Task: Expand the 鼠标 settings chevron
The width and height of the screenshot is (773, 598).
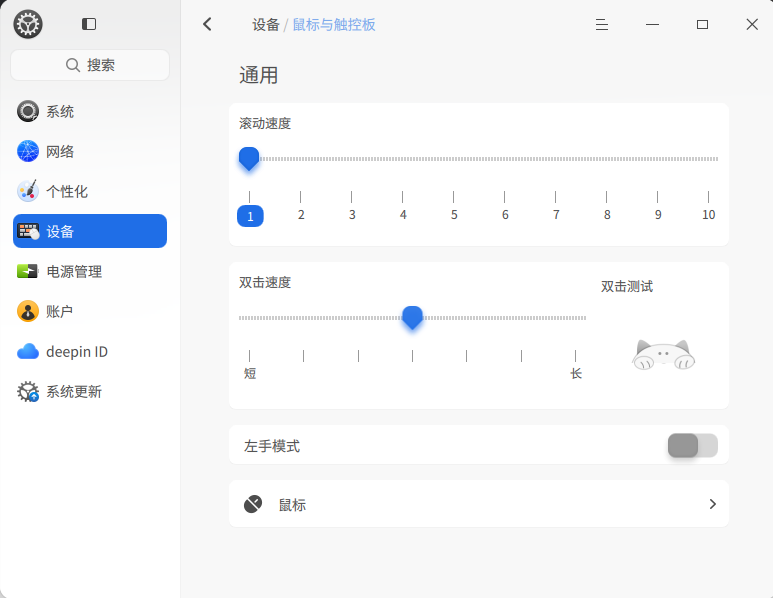Action: click(712, 504)
